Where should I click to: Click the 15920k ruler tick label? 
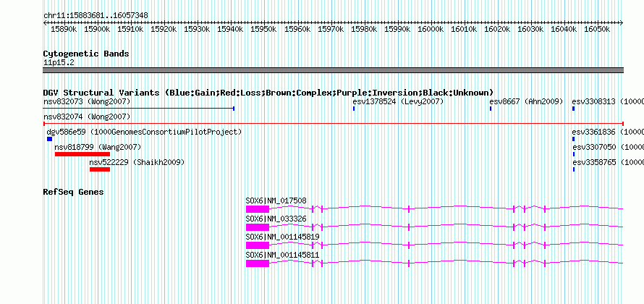[164, 30]
